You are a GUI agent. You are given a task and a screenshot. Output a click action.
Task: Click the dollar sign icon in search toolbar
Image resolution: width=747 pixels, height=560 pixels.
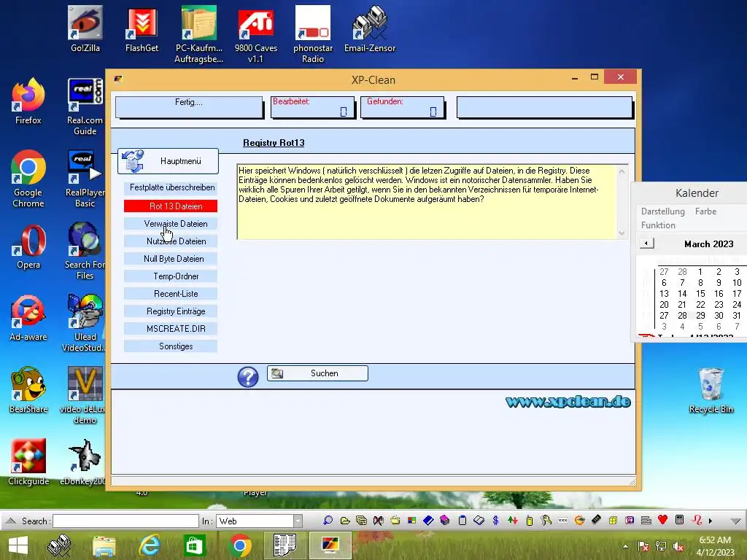point(495,521)
